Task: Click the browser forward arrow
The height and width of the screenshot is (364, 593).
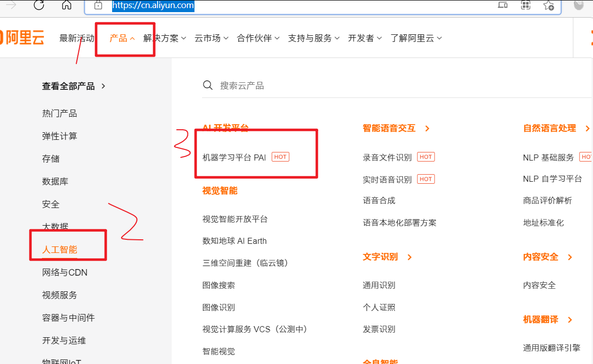Action: 11,5
